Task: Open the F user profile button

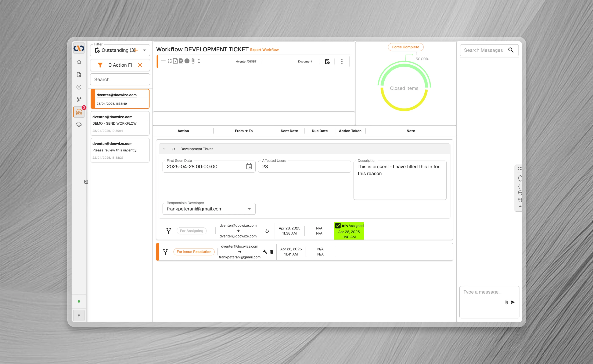Action: pyautogui.click(x=79, y=316)
